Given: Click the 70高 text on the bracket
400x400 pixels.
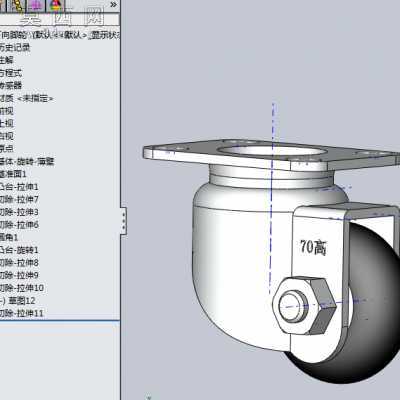Looking at the screenshot, I should pyautogui.click(x=313, y=247).
